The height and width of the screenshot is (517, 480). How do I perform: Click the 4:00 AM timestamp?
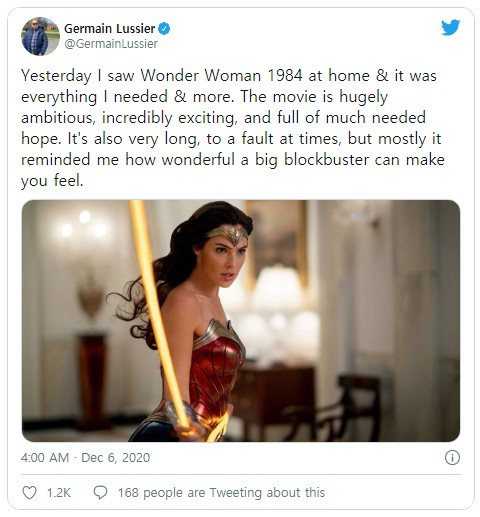pyautogui.click(x=45, y=458)
